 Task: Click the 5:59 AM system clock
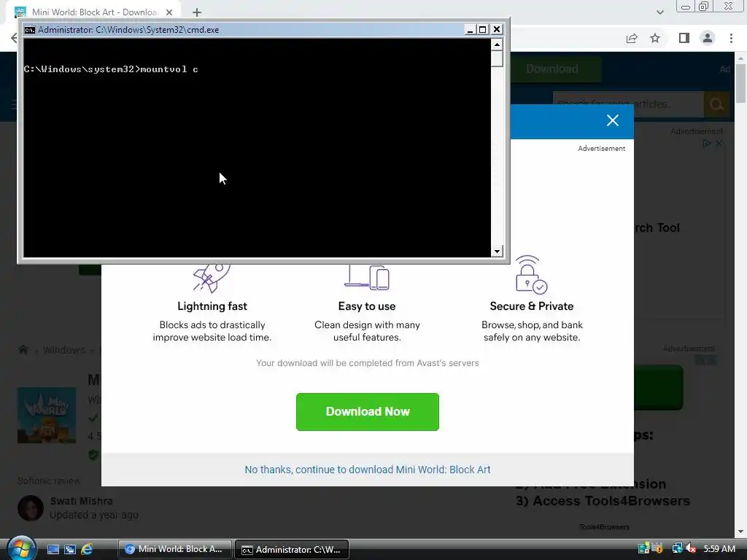[x=719, y=548]
